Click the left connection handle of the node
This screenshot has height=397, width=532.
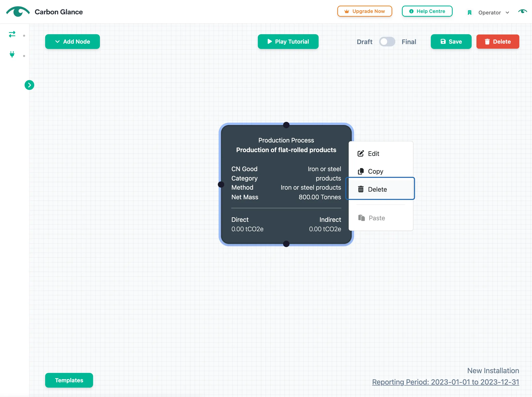tap(221, 184)
